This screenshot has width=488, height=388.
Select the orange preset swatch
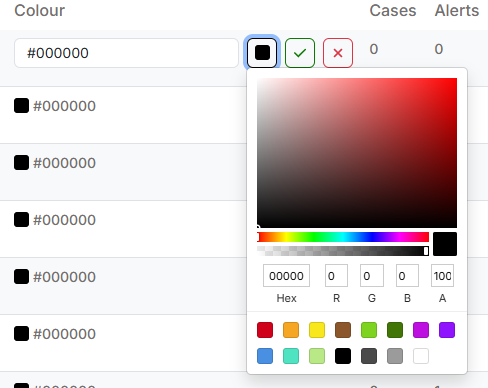(x=291, y=330)
